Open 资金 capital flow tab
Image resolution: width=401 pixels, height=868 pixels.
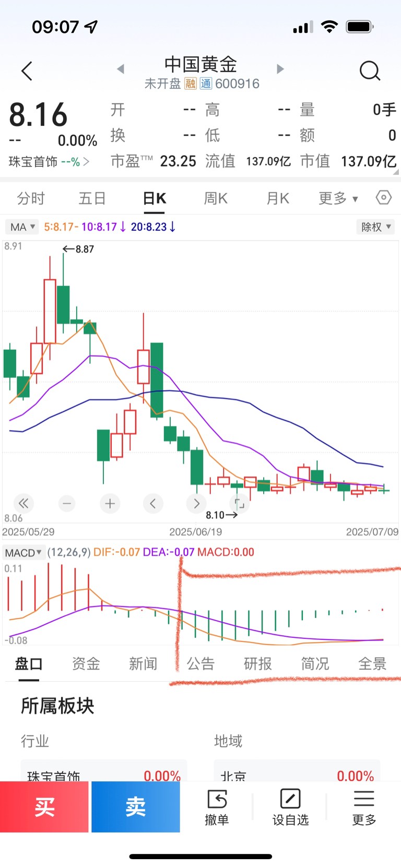86,664
